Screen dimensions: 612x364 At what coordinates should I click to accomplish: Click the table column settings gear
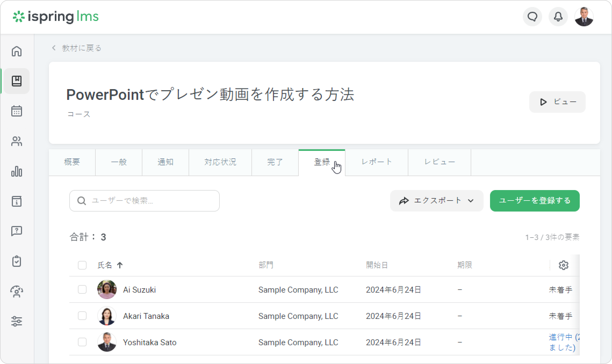(x=563, y=265)
